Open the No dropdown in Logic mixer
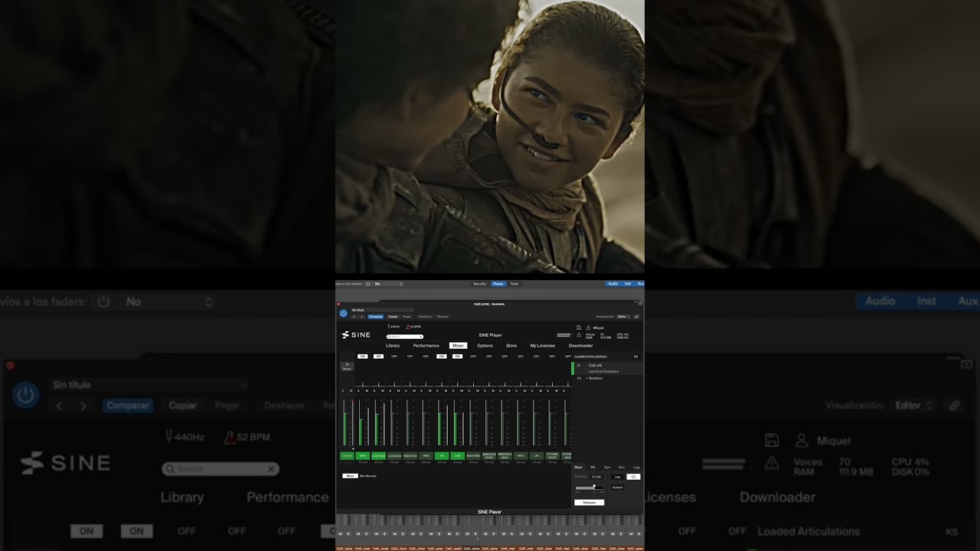This screenshot has height=551, width=980. pyautogui.click(x=388, y=283)
